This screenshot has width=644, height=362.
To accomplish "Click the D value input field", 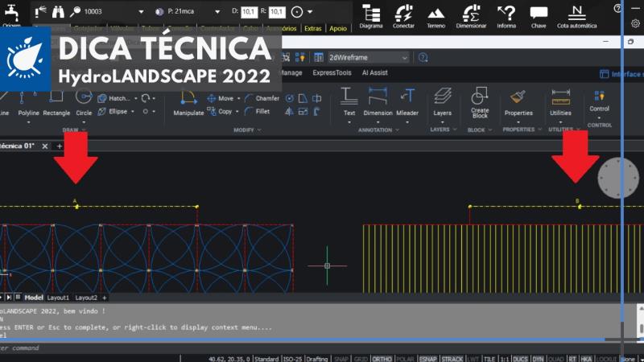I will 249,12.
